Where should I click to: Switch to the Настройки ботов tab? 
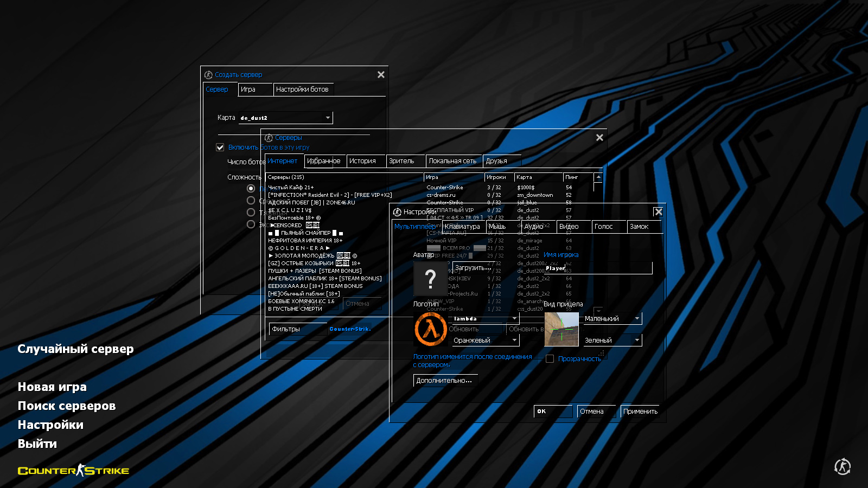tap(302, 89)
